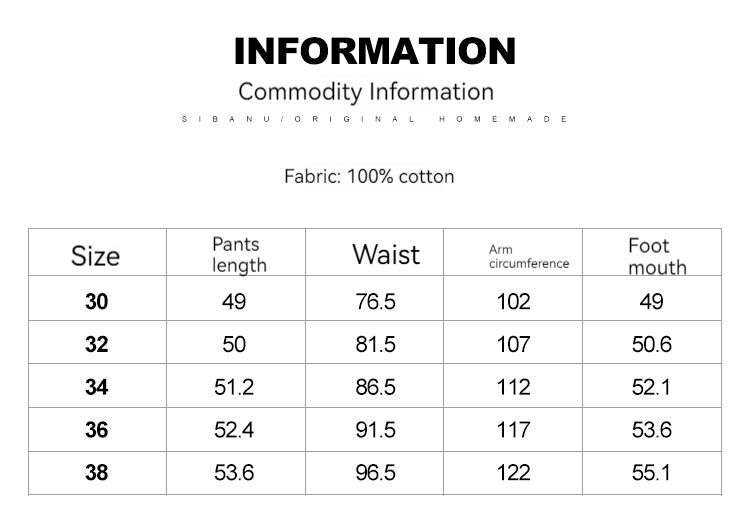Image resolution: width=750 pixels, height=525 pixels.
Task: Select the size 38 row label
Action: coord(96,473)
